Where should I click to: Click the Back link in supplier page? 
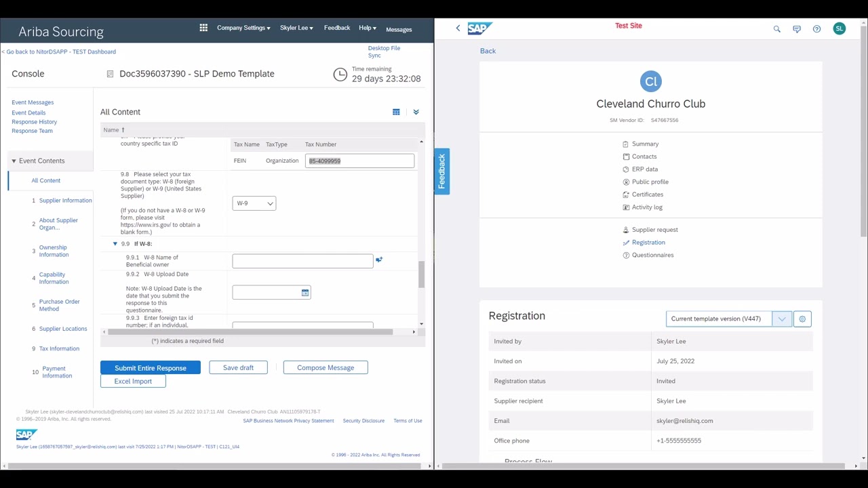click(488, 51)
